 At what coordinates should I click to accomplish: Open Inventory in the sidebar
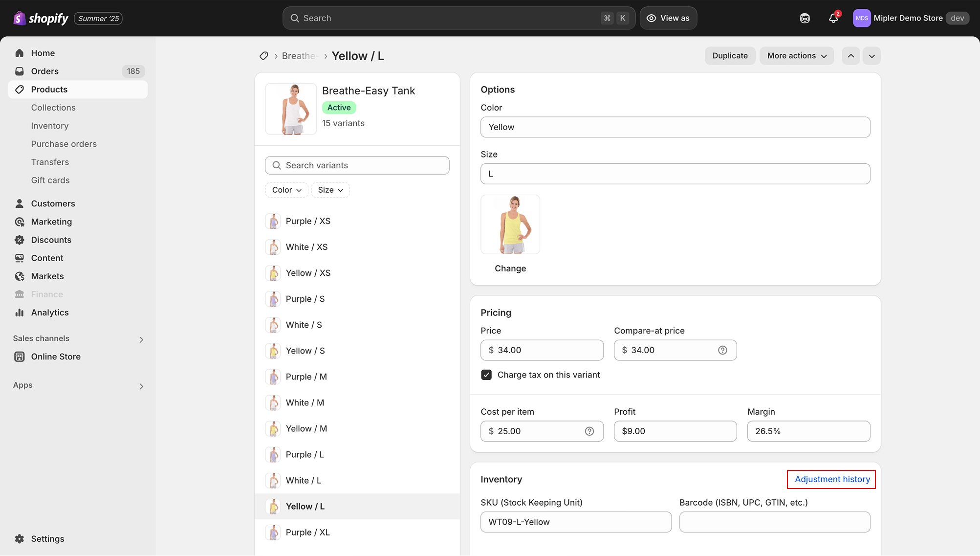[50, 126]
